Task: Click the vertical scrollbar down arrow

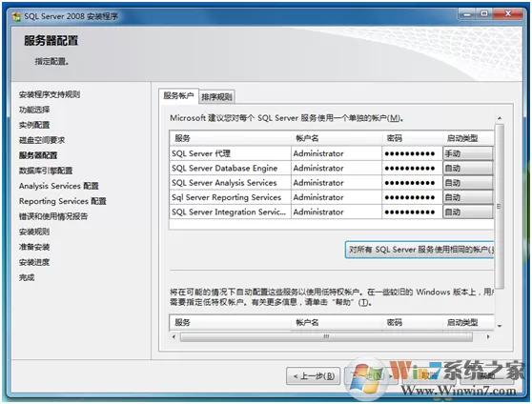Action: 500,326
